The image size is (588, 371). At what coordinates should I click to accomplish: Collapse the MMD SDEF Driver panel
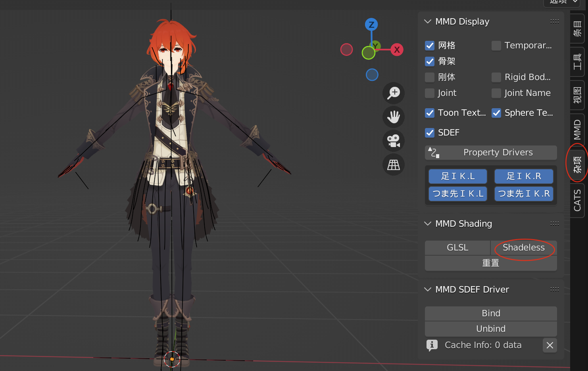[x=428, y=290]
